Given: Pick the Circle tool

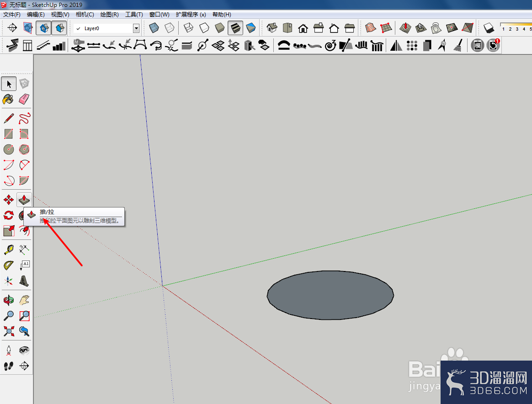Looking at the screenshot, I should 9,149.
